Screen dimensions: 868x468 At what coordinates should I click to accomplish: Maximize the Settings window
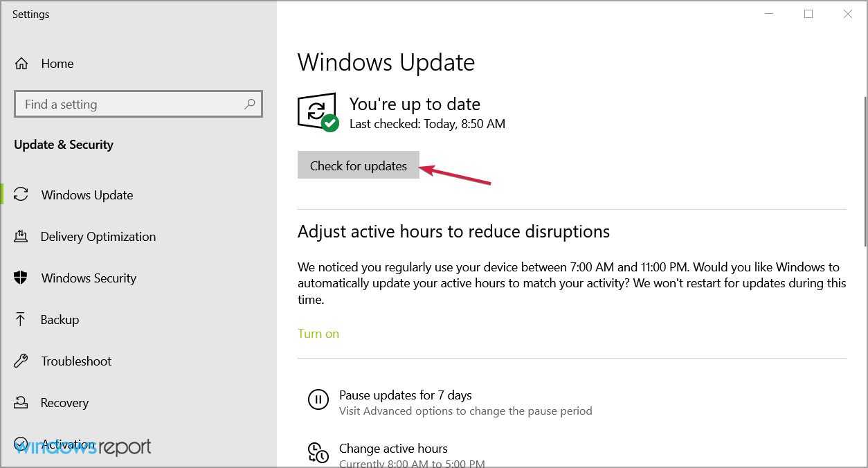(808, 15)
